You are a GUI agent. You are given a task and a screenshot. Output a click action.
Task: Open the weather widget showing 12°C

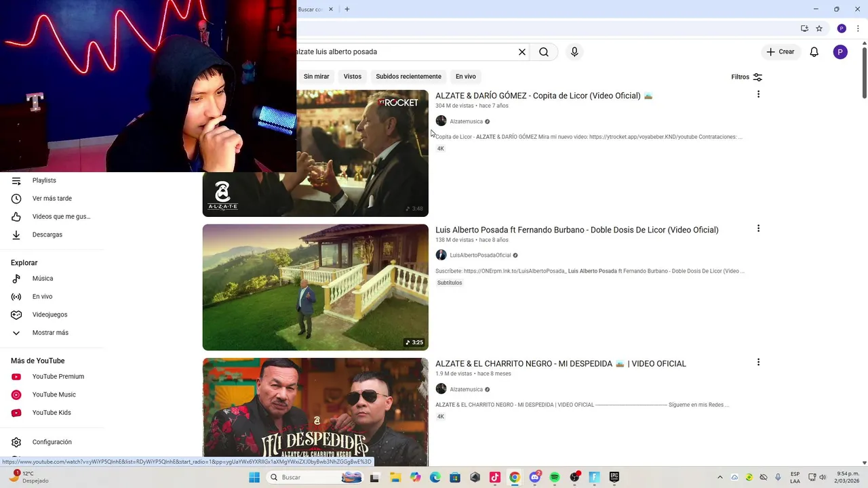tap(27, 477)
